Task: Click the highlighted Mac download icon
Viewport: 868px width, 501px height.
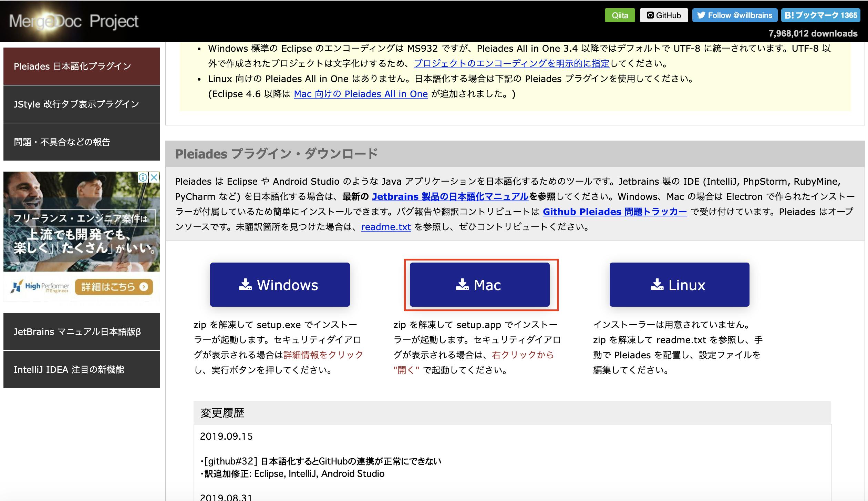Action: pyautogui.click(x=462, y=285)
